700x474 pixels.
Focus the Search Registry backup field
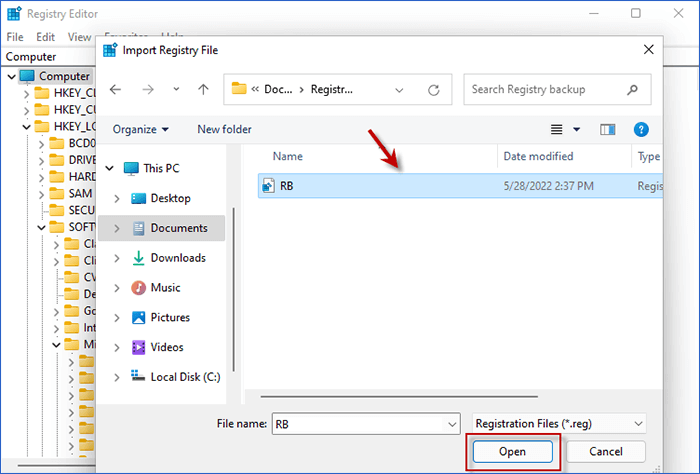(x=557, y=90)
